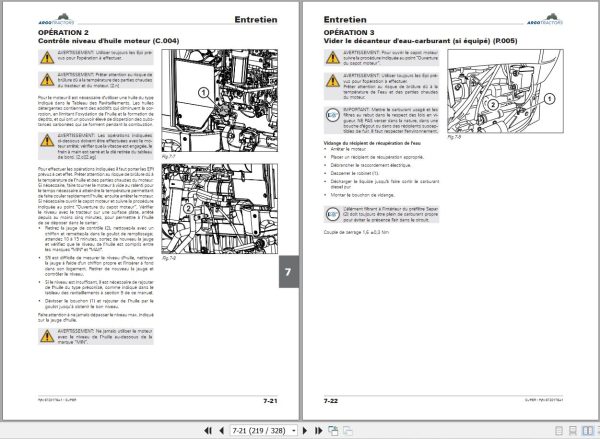Click the OPÉRATION 3 heading

tap(349, 33)
